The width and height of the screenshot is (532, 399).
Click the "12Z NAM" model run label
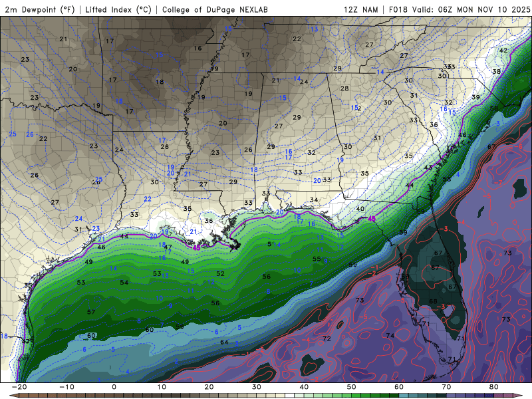pos(360,9)
